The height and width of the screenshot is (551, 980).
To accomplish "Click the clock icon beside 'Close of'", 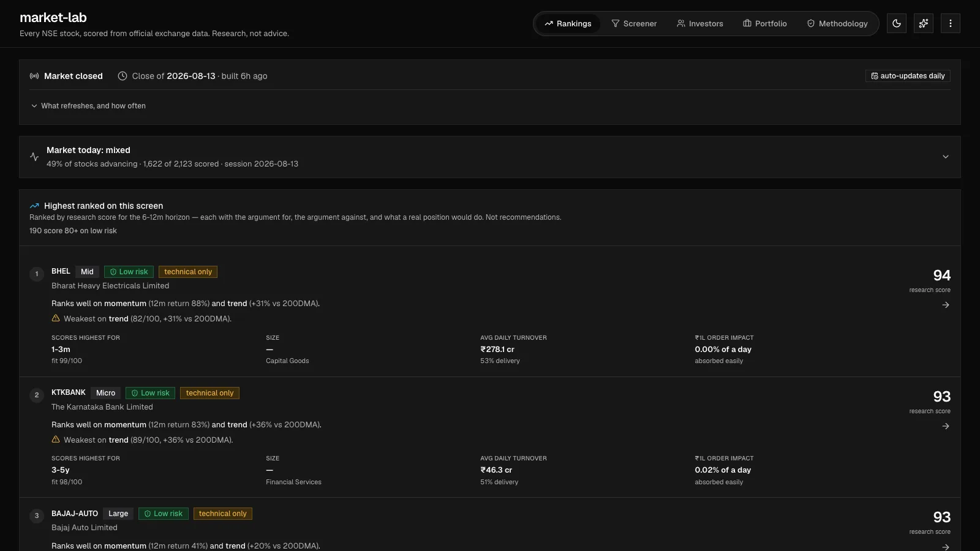I will (123, 76).
